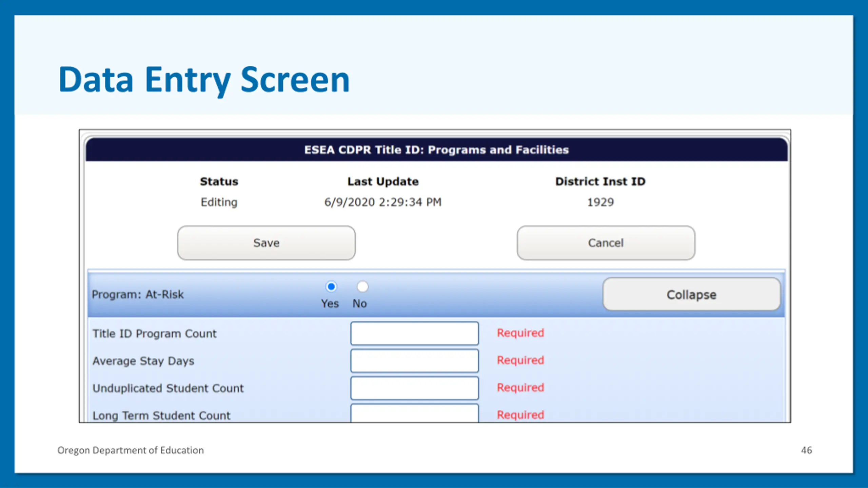Click Required message beside Title ID Program Count
868x488 pixels.
click(520, 333)
